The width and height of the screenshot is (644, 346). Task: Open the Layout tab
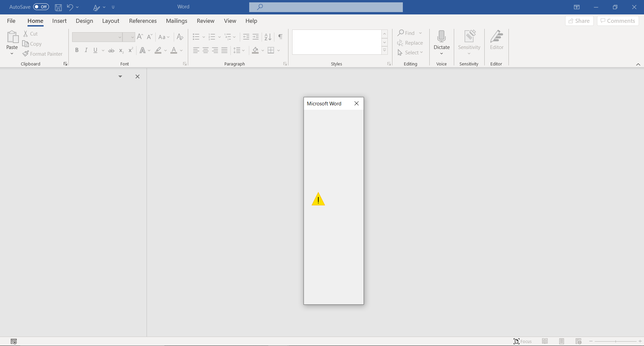click(111, 21)
